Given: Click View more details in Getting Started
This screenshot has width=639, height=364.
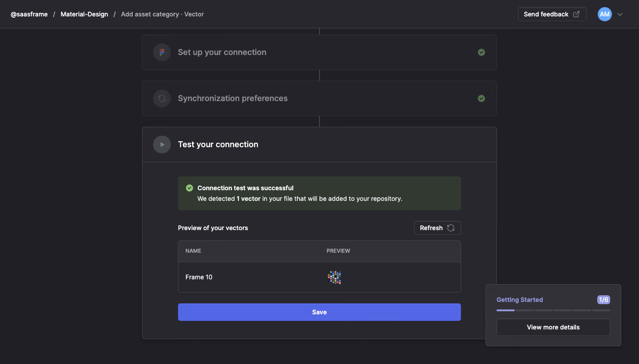Looking at the screenshot, I should (x=553, y=327).
